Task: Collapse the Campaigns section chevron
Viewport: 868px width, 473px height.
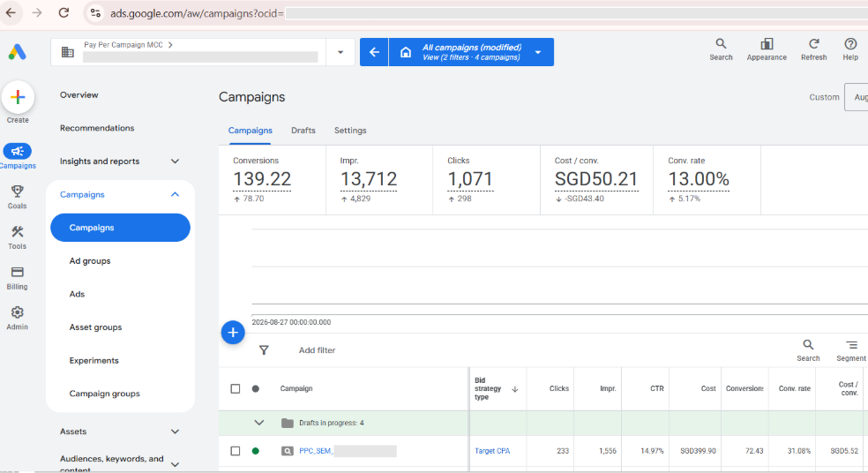Action: click(175, 194)
